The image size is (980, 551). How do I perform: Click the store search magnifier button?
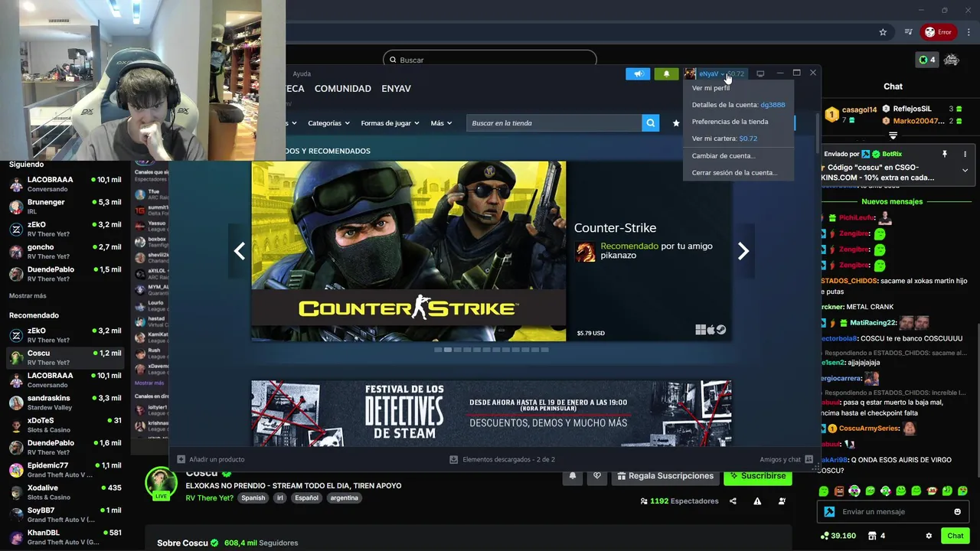(650, 122)
